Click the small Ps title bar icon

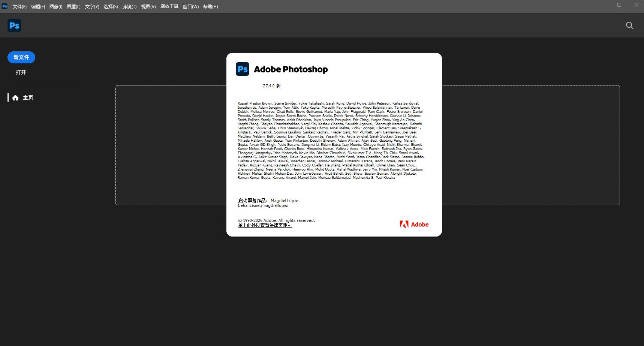4,6
